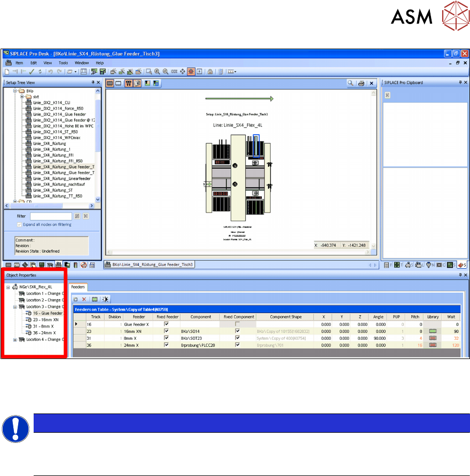Click the red library swatch for track 36
The width and height of the screenshot is (470, 476).
click(433, 345)
